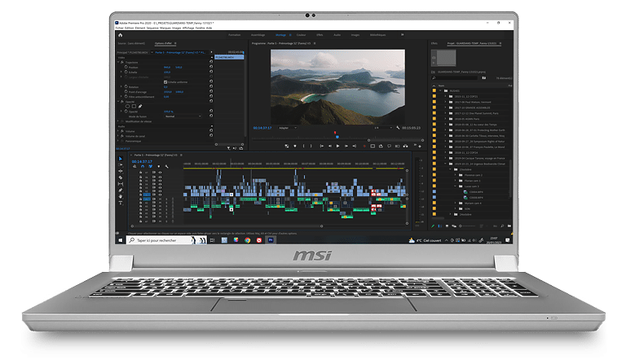Click the Home icon in Premiere header
This screenshot has height=364, width=626.
tap(120, 35)
